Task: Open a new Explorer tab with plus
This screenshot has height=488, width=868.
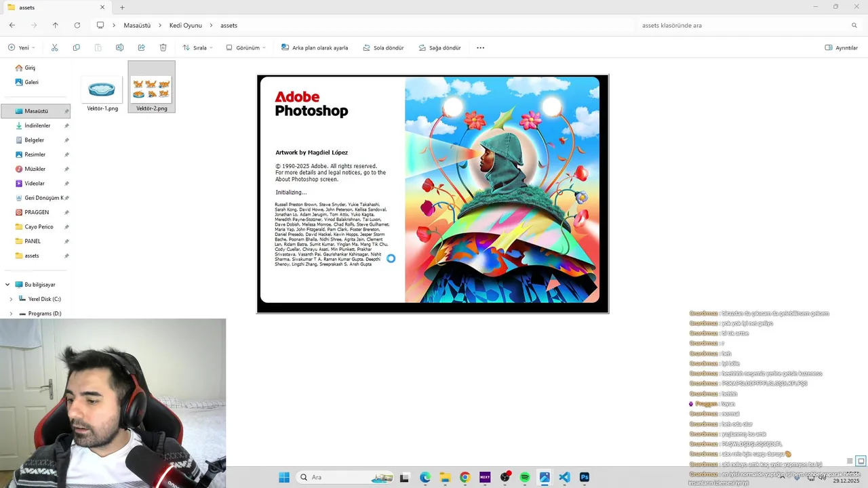Action: 122,7
